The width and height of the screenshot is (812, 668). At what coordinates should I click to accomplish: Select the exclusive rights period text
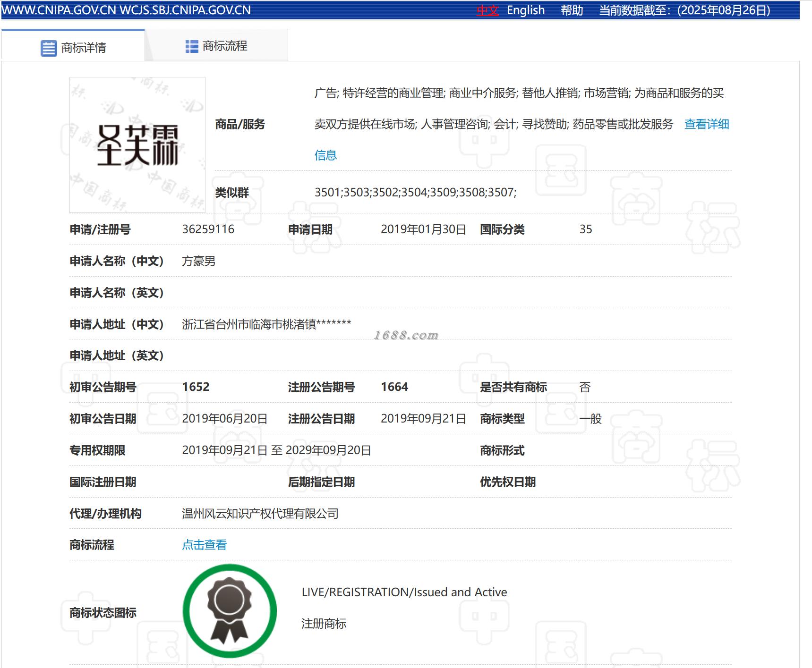(277, 450)
